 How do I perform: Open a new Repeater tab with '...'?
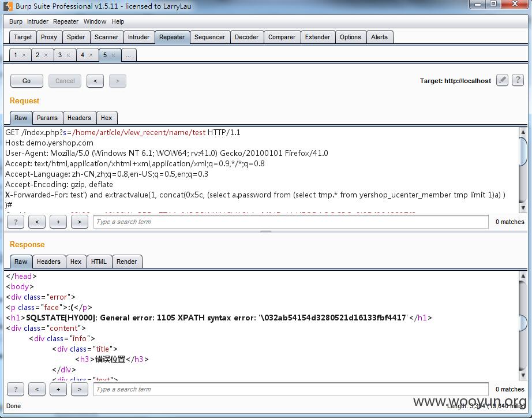click(x=129, y=55)
